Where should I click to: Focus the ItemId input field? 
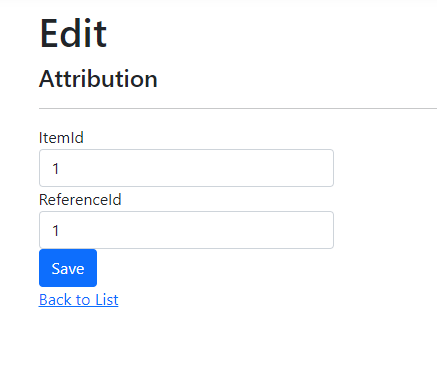click(x=186, y=168)
